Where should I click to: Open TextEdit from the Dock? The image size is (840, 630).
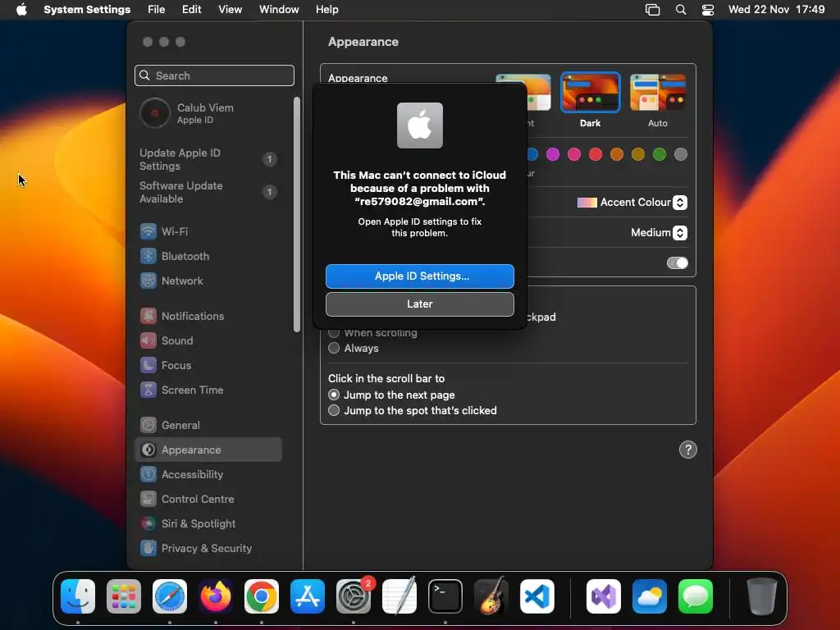[x=399, y=596]
